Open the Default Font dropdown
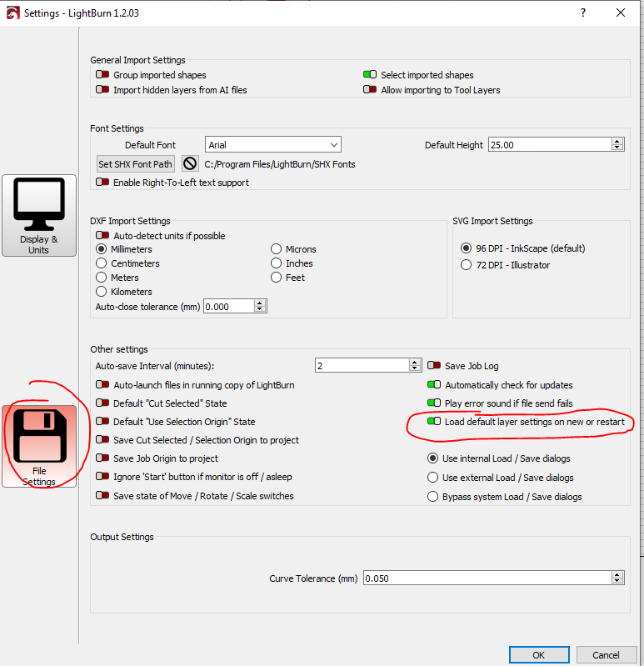 (x=272, y=145)
